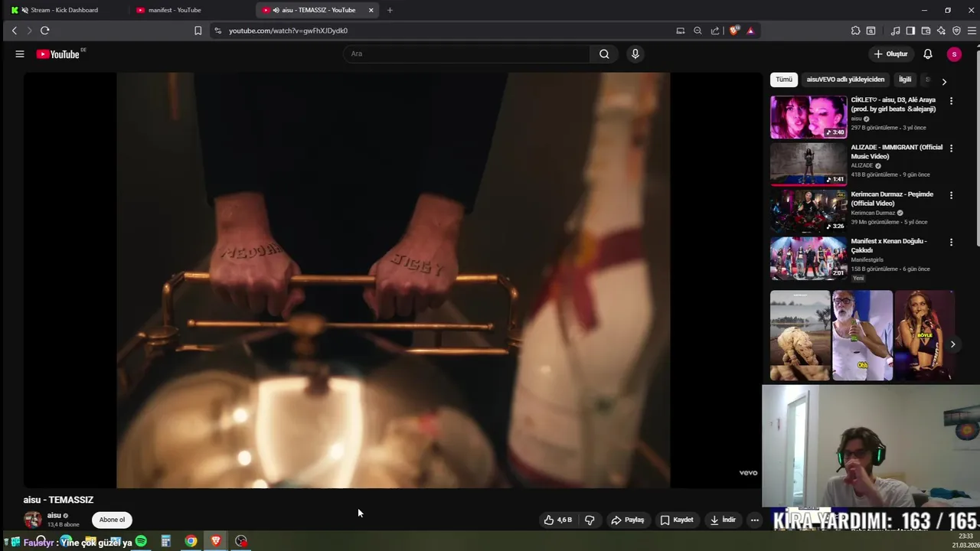Open the browser main hamburger menu
980x551 pixels.
[972, 31]
